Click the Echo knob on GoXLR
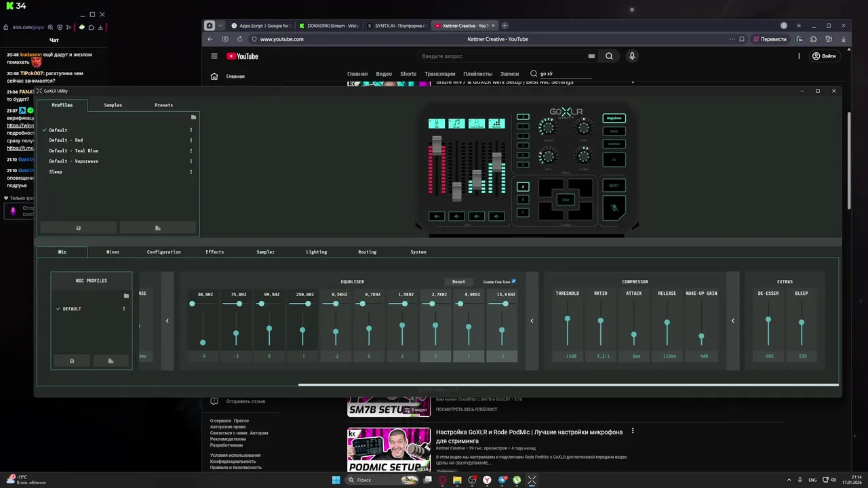This screenshot has height=488, width=868. tap(548, 157)
